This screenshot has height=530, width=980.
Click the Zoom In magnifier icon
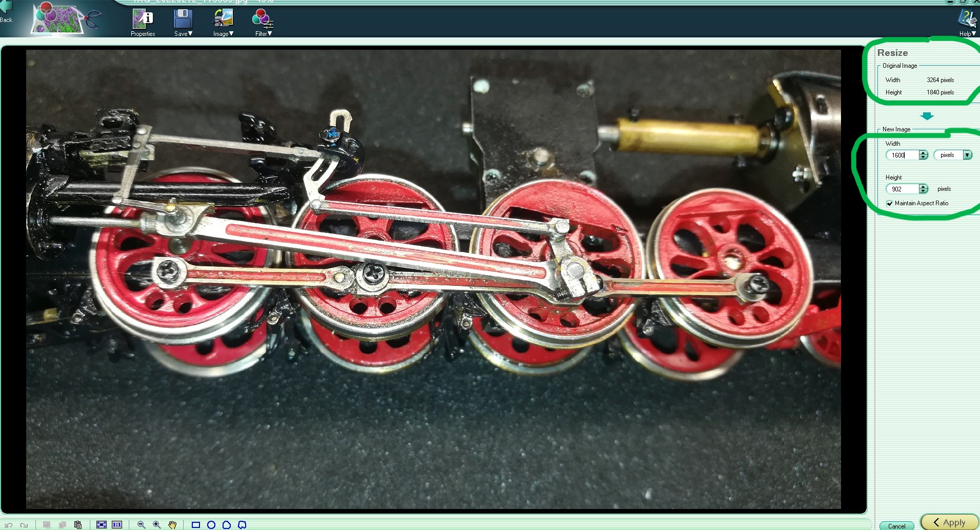pyautogui.click(x=157, y=524)
